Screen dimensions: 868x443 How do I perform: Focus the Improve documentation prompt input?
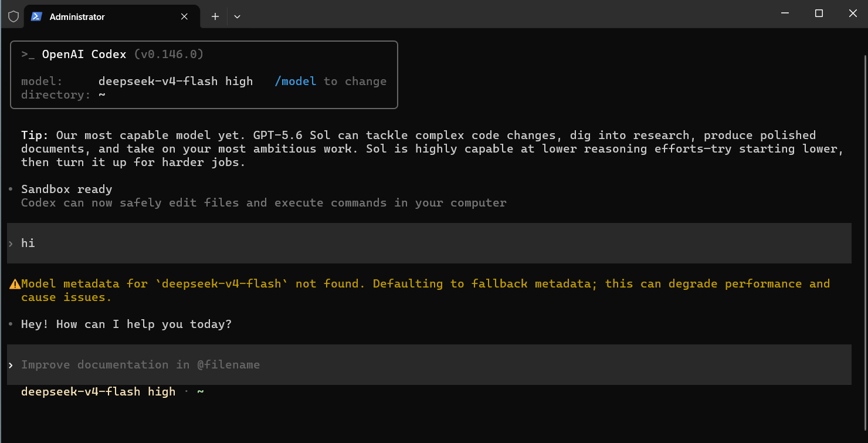[429, 365]
